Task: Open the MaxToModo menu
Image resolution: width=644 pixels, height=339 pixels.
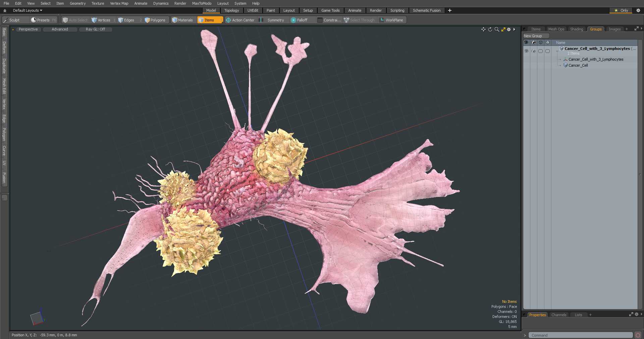Action: [x=202, y=3]
